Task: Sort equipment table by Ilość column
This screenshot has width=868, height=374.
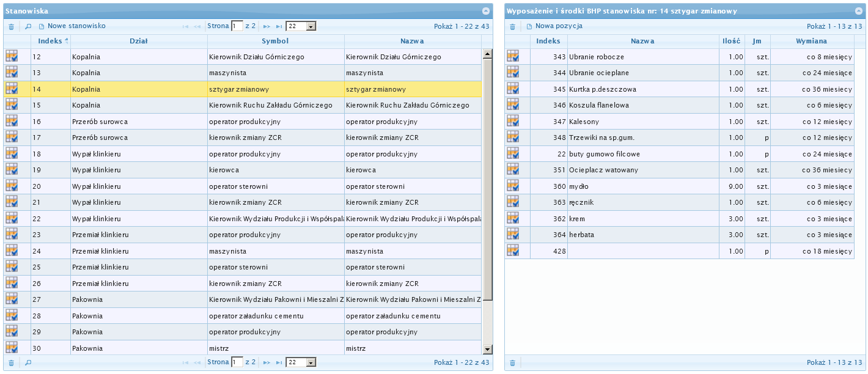Action: (732, 41)
